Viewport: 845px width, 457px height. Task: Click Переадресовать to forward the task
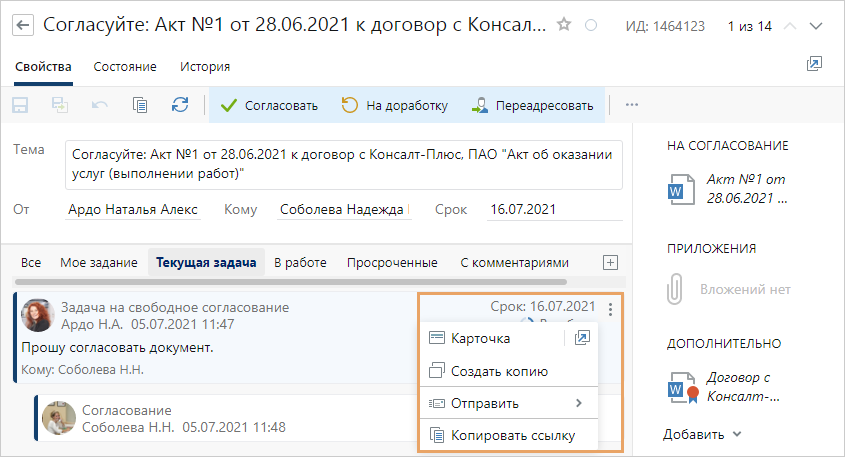tap(534, 105)
